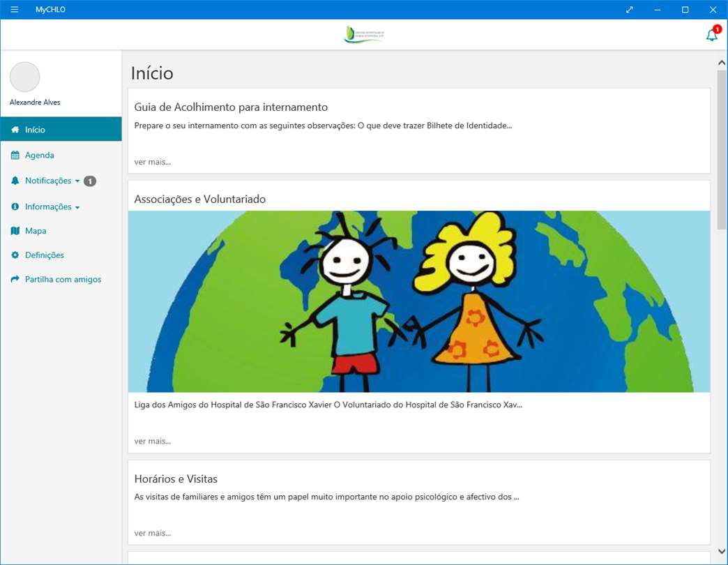Click the Mapa map icon

15,231
